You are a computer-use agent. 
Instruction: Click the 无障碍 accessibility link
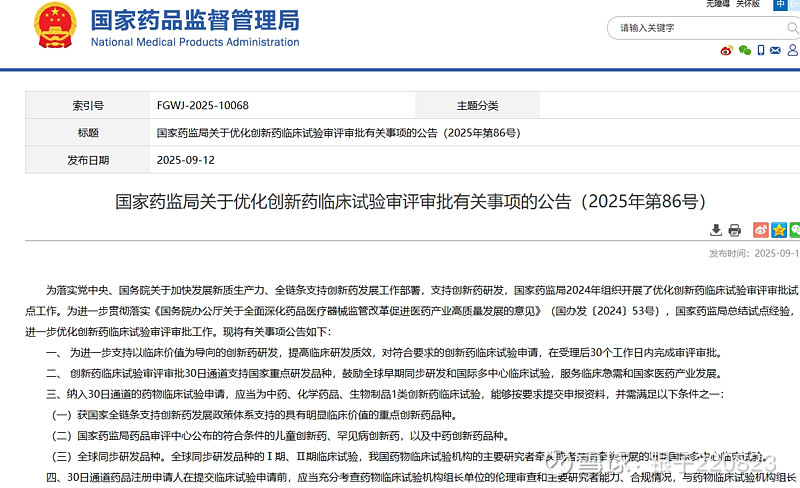click(718, 4)
